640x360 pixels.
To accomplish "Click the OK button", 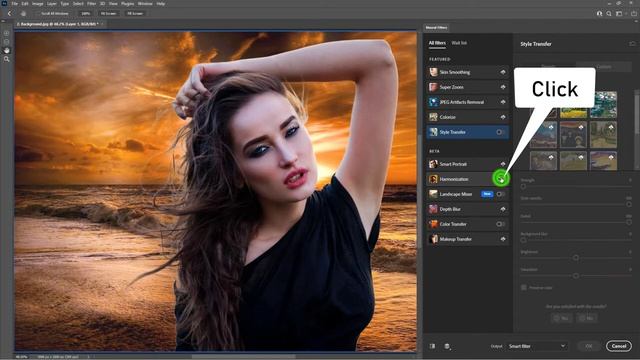I will coord(589,346).
